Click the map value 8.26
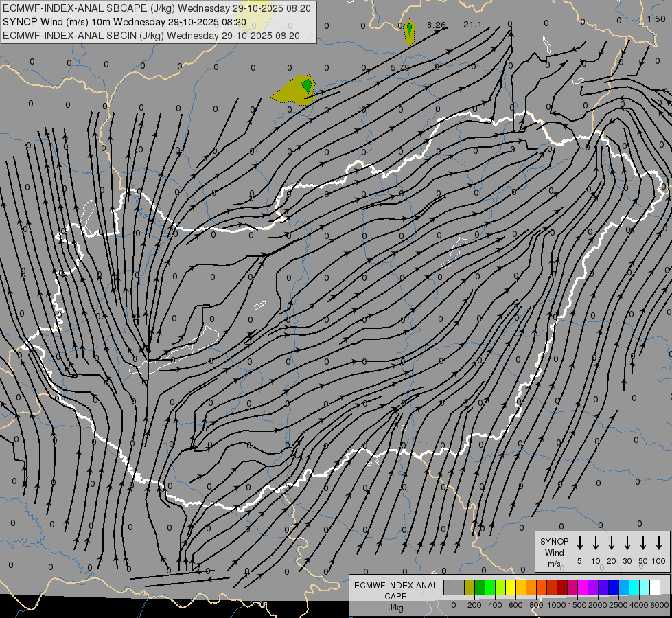Image resolution: width=672 pixels, height=618 pixels. (437, 25)
